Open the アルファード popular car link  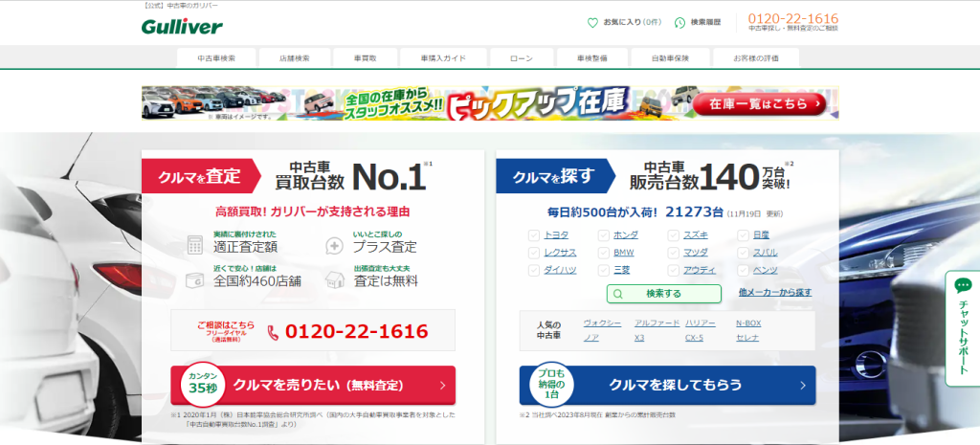click(x=656, y=324)
